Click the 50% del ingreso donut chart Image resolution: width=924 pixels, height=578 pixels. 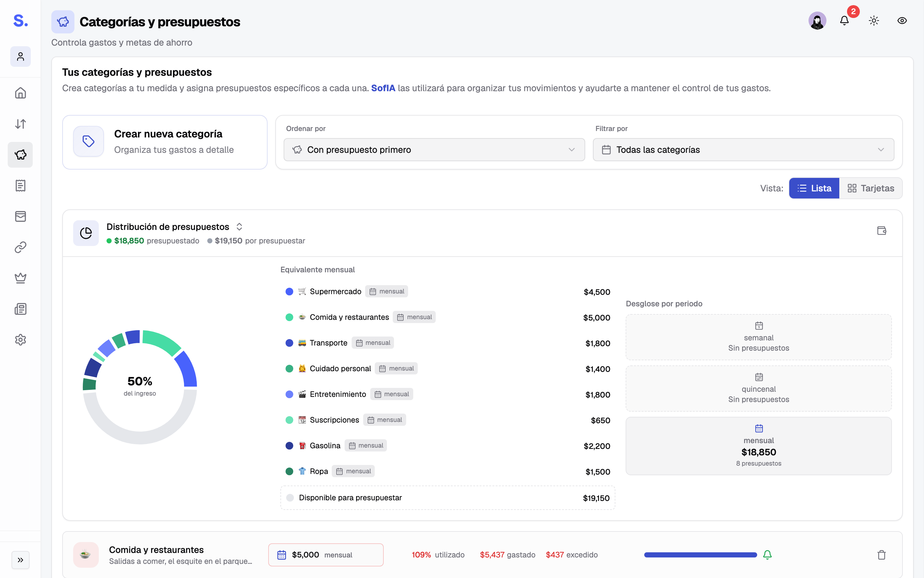(140, 387)
